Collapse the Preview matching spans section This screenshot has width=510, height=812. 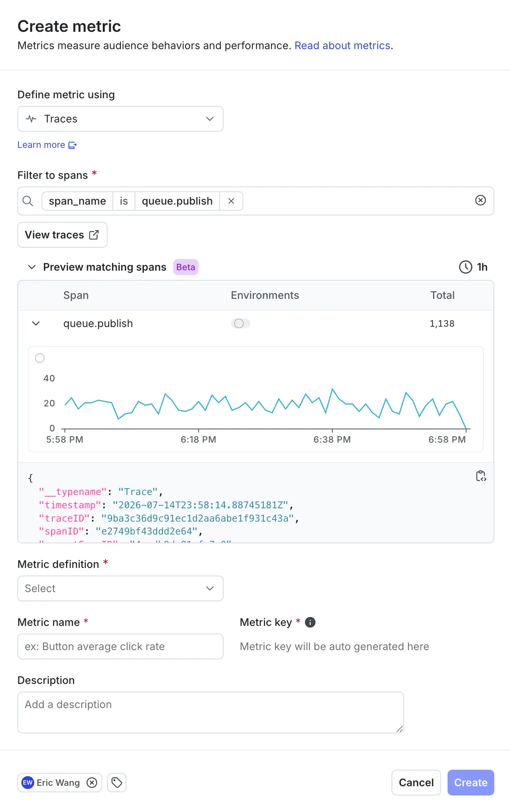pyautogui.click(x=32, y=267)
